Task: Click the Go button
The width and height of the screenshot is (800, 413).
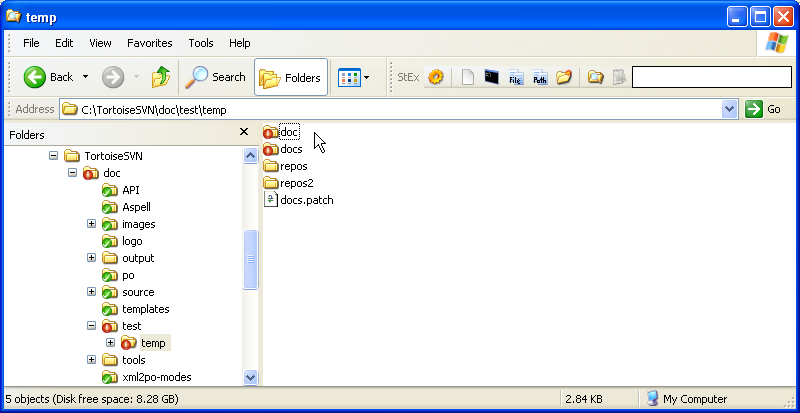Action: pos(763,109)
